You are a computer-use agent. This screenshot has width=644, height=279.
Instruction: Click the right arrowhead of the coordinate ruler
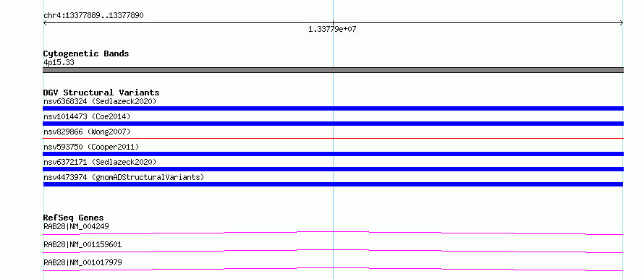pyautogui.click(x=621, y=23)
